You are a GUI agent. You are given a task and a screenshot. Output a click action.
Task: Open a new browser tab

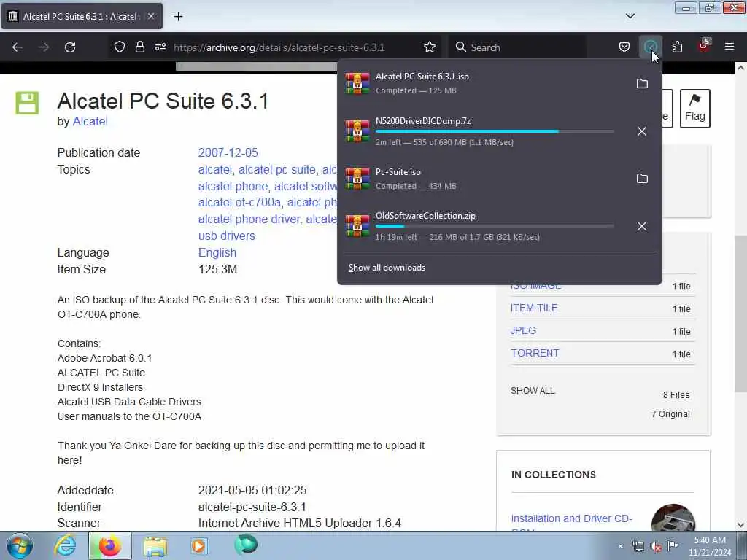(x=178, y=17)
